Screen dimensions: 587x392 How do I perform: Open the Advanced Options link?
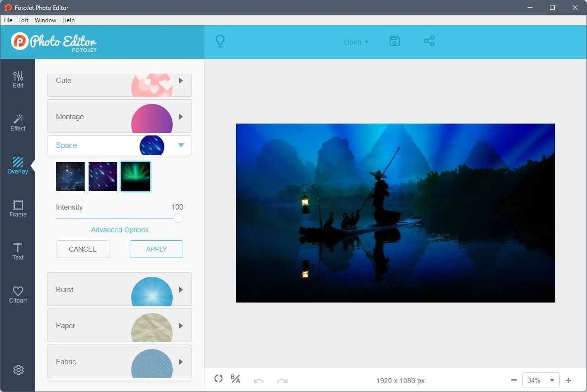pos(119,230)
